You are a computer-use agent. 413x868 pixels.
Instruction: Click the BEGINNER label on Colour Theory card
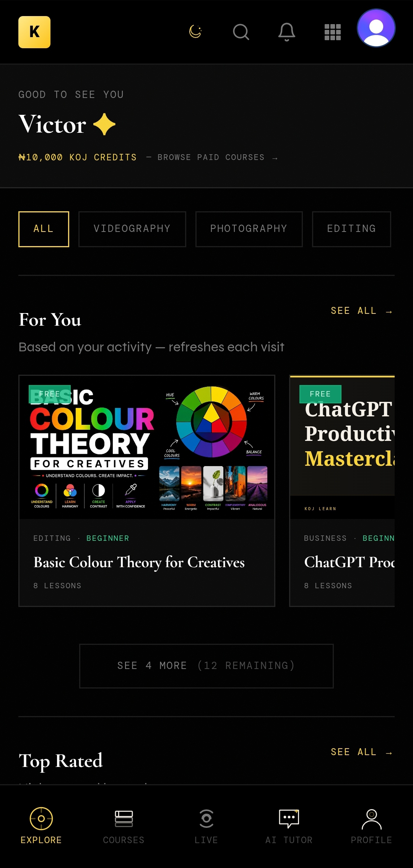108,538
